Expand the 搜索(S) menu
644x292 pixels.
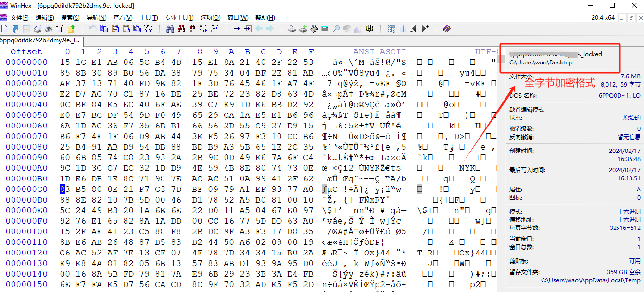tap(70, 18)
